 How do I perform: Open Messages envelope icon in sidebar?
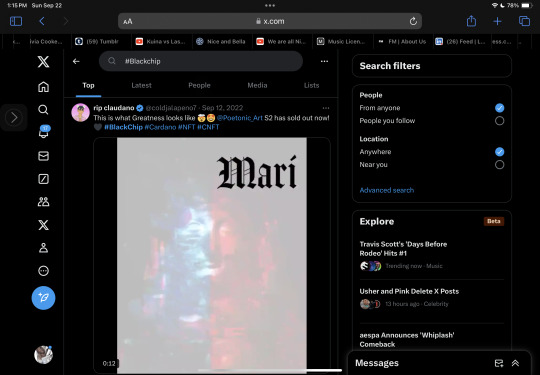point(43,156)
